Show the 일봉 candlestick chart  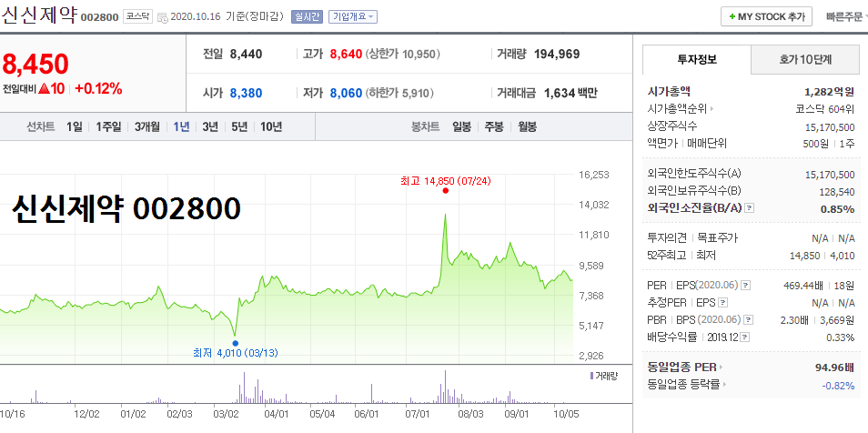pyautogui.click(x=461, y=126)
